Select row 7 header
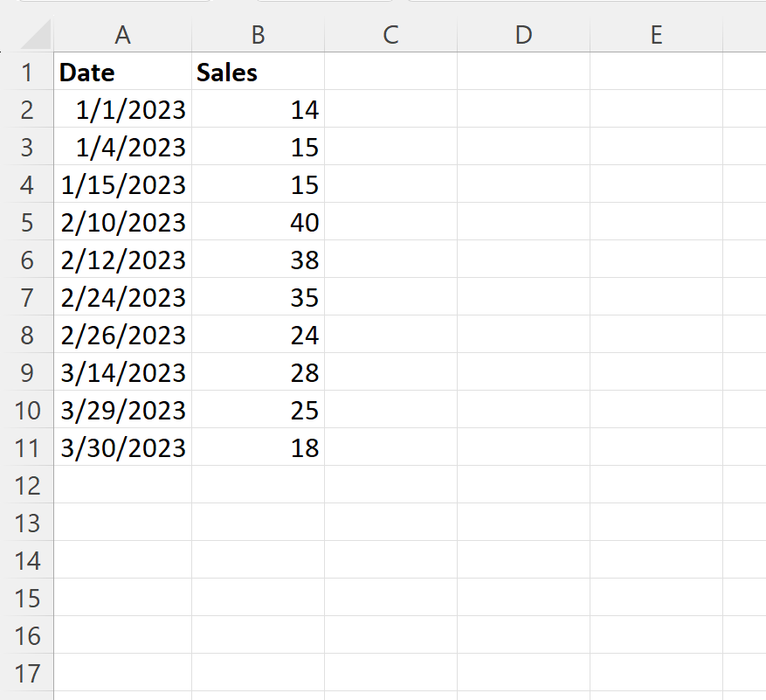This screenshot has width=766, height=700. 27,297
